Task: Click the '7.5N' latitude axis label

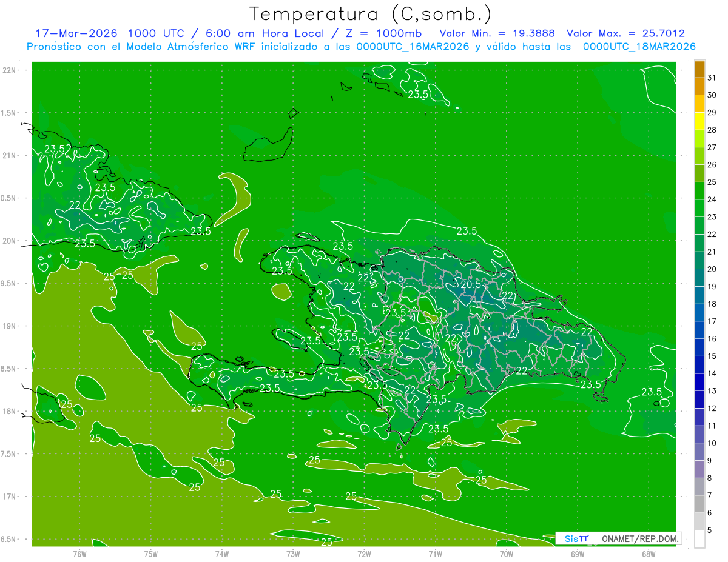Action: (9, 453)
